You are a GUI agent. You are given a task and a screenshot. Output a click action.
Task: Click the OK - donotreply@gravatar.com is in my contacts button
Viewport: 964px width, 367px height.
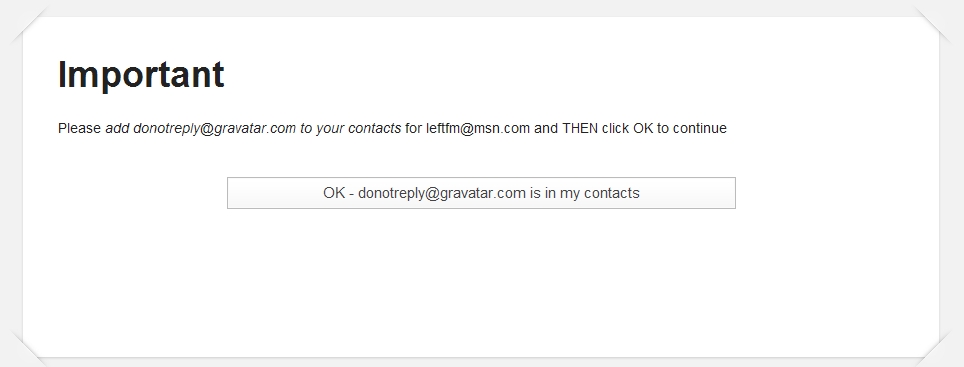[x=481, y=193]
